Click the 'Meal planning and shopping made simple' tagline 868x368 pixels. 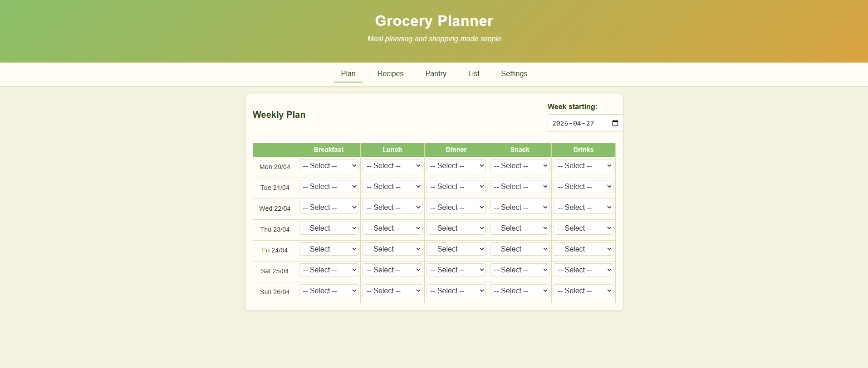point(434,39)
